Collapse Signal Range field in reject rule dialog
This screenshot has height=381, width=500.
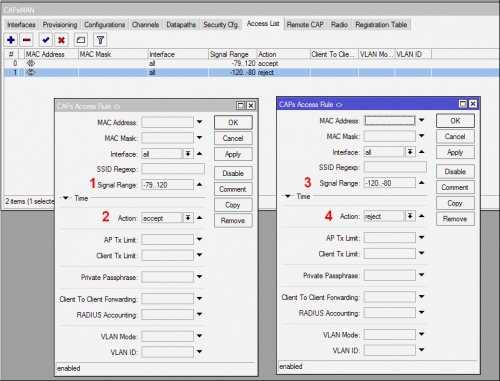[422, 183]
